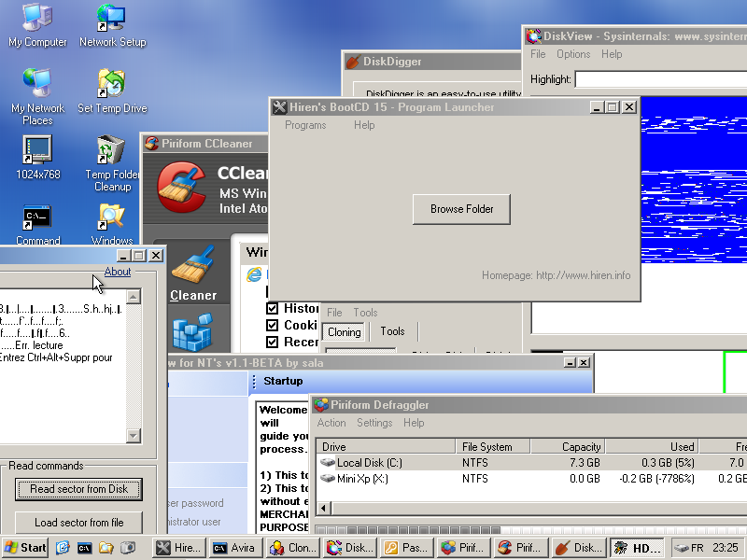
Task: Click the command prompt quick launch icon
Action: tap(84, 548)
